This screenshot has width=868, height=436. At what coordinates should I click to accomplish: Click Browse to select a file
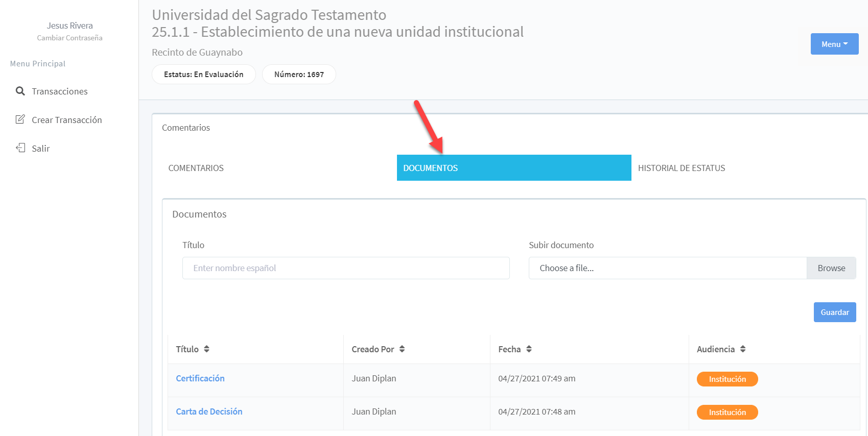point(831,268)
